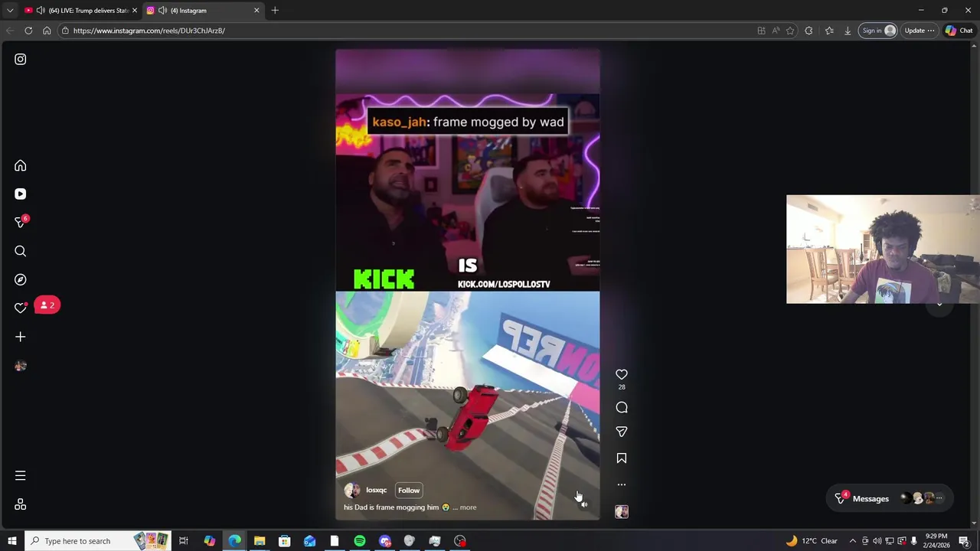Click the Edge apps icon in address bar

pos(761,31)
